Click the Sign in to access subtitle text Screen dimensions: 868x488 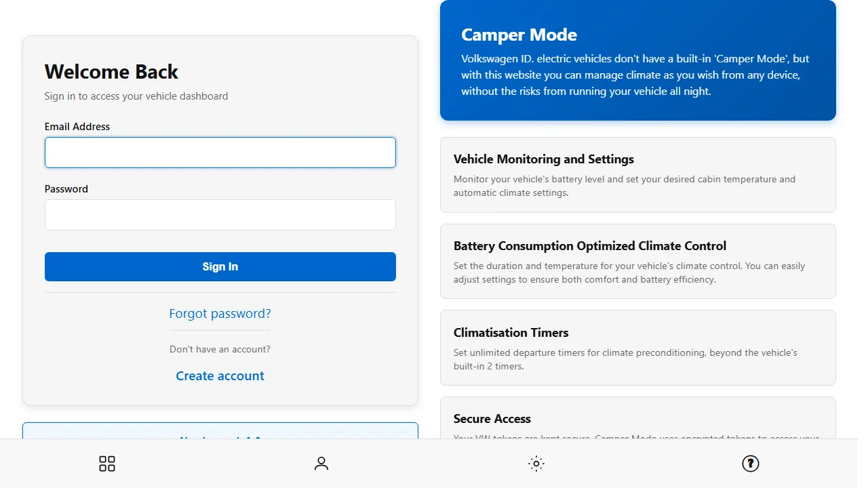pos(136,96)
